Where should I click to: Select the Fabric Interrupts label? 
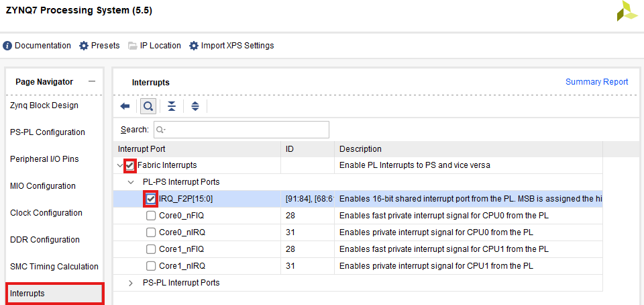pyautogui.click(x=167, y=165)
